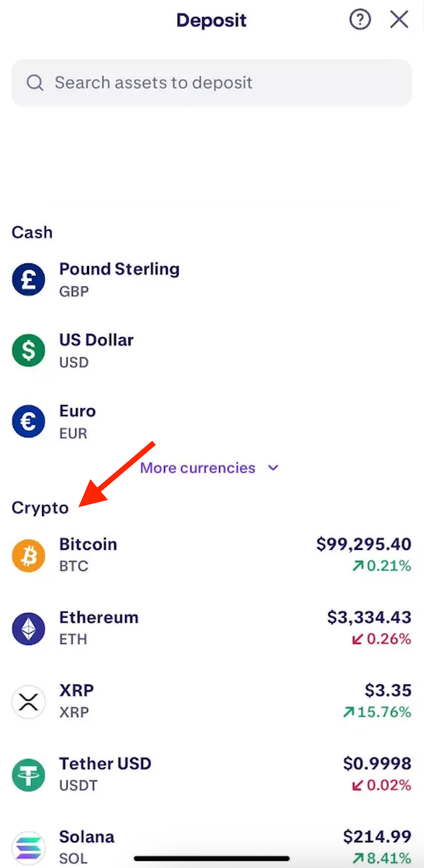Open the deposit search input field
Screen dimensions: 424x868
click(212, 83)
